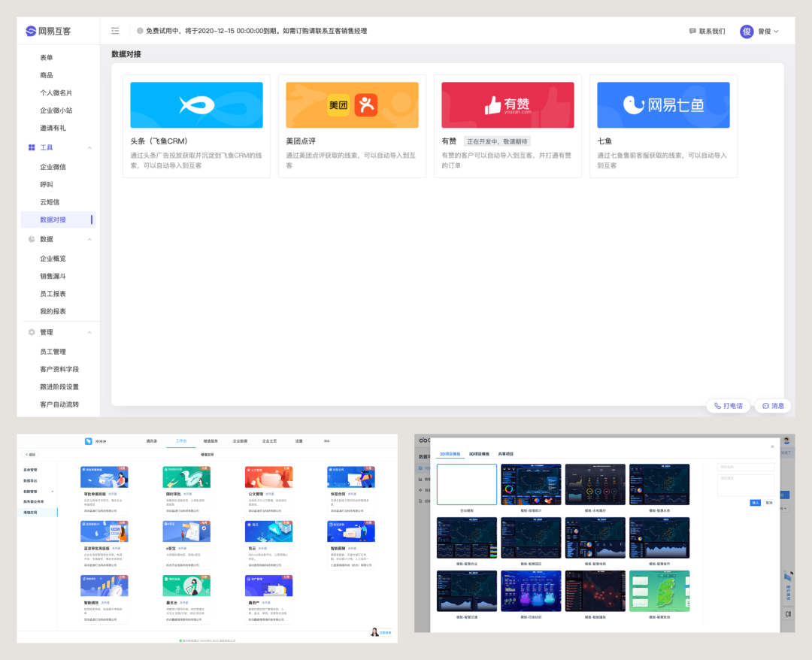The height and width of the screenshot is (660, 812).
Task: Click the 网易七鱼 logo banner
Action: 663,105
